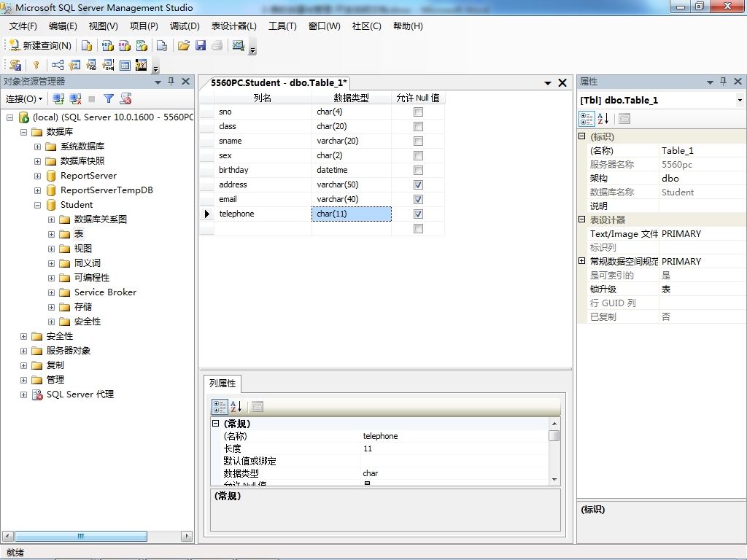
Task: Uncheck Allow Nulls for address column
Action: tap(418, 184)
